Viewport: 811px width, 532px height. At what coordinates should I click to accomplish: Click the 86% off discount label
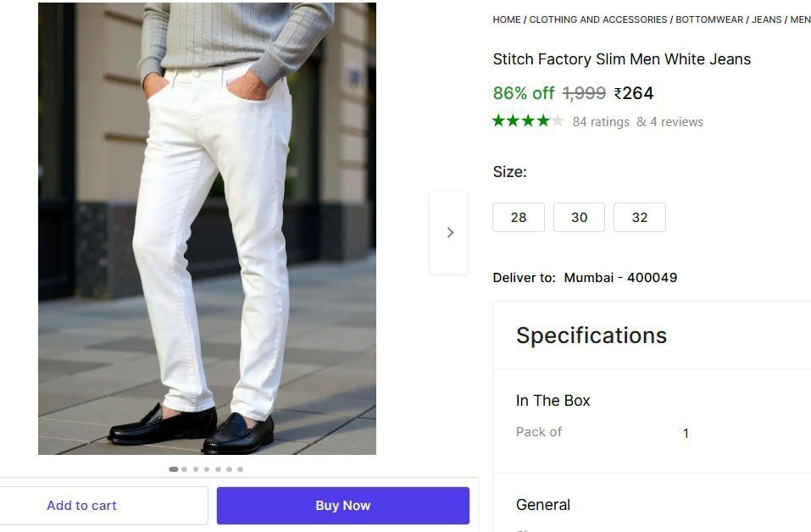[524, 93]
